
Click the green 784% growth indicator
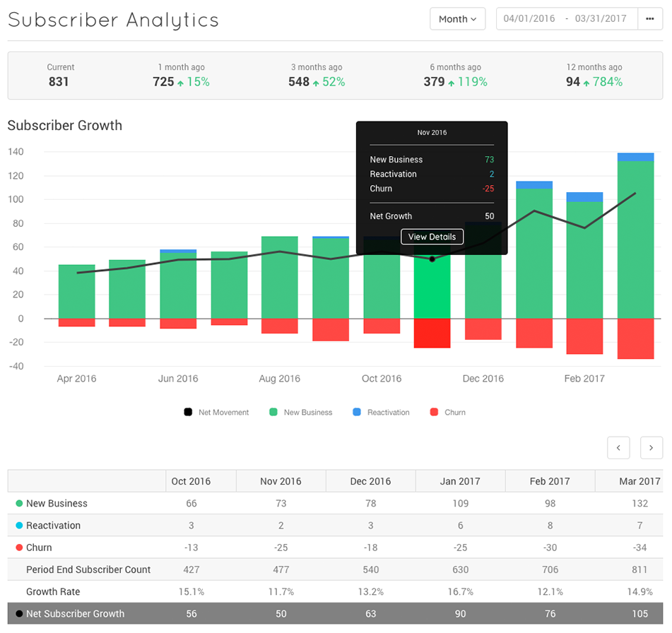click(x=603, y=81)
